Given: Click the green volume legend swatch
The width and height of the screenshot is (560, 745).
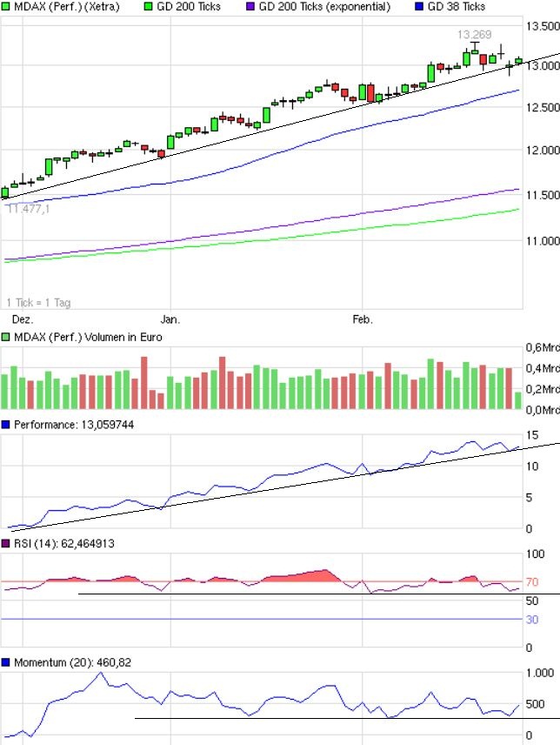Looking at the screenshot, I should tap(6, 338).
